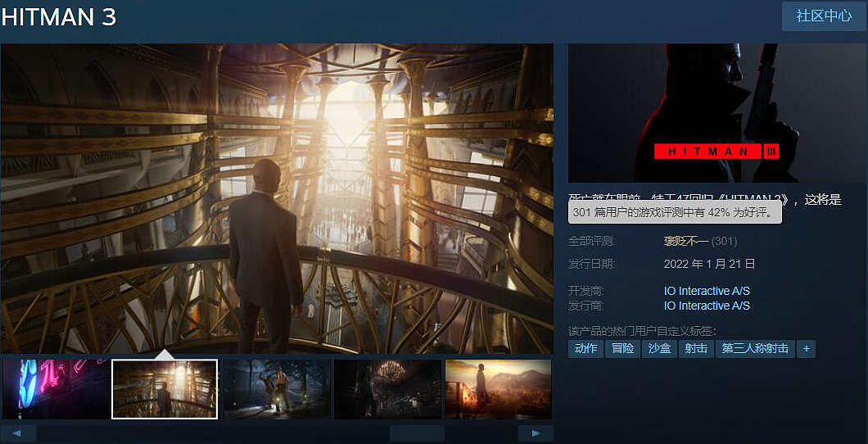The width and height of the screenshot is (868, 444).
Task: Open the main screenshot of Agent 47 on the balcony
Action: click(277, 197)
